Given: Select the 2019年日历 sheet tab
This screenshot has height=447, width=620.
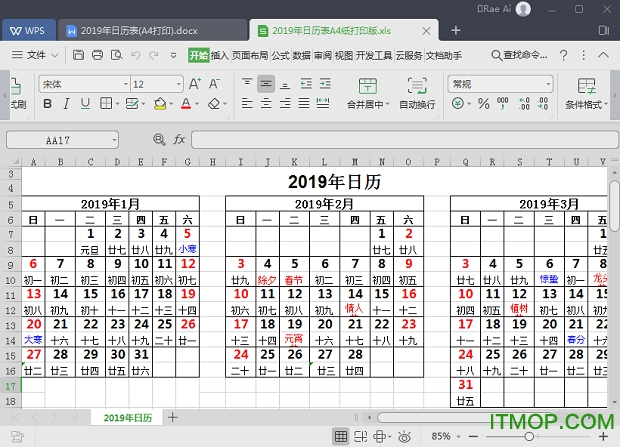Looking at the screenshot, I should coord(127,418).
